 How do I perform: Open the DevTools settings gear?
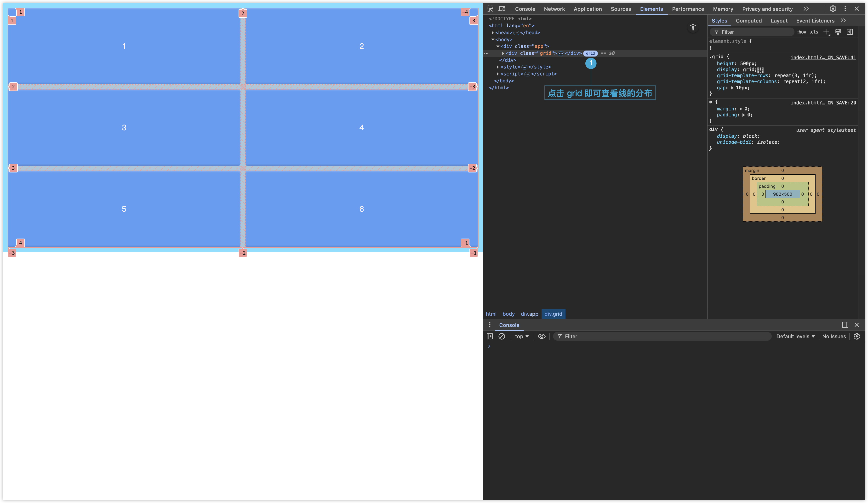tap(833, 9)
